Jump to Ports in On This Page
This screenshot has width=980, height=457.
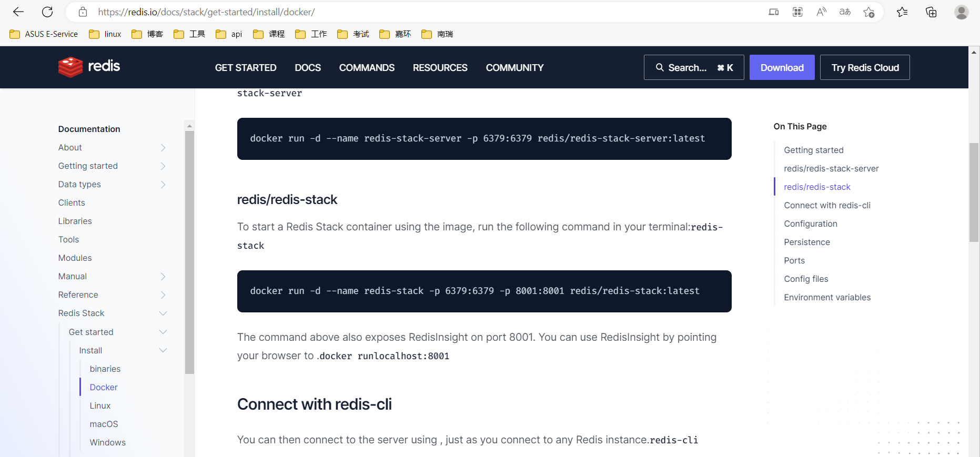pyautogui.click(x=794, y=261)
